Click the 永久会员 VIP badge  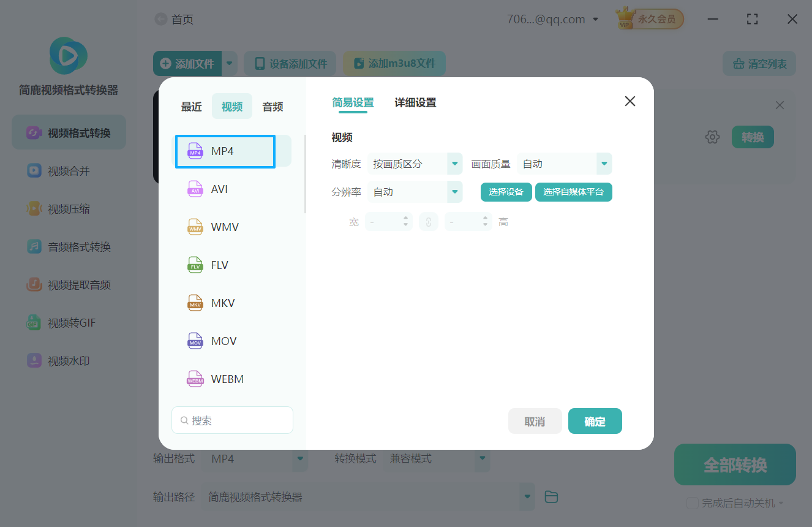click(x=649, y=18)
